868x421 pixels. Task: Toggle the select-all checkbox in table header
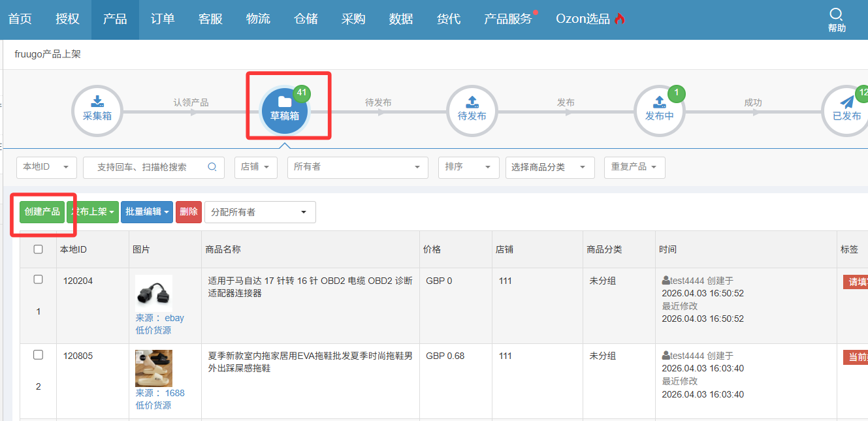38,249
